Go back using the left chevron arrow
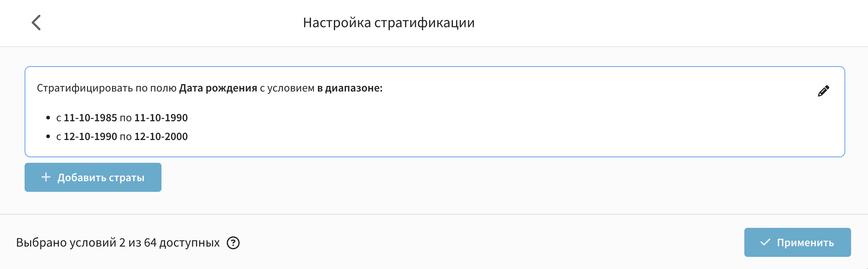The image size is (868, 269). click(36, 23)
